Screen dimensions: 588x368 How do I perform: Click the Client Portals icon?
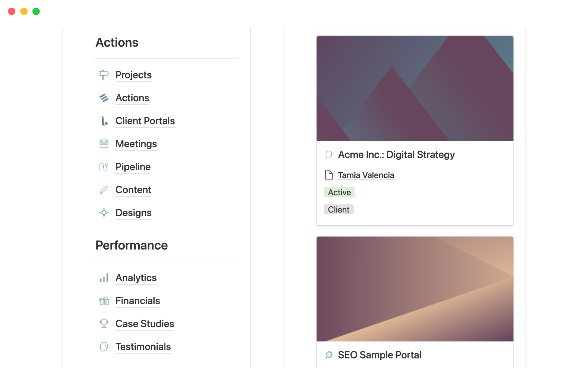click(x=104, y=121)
